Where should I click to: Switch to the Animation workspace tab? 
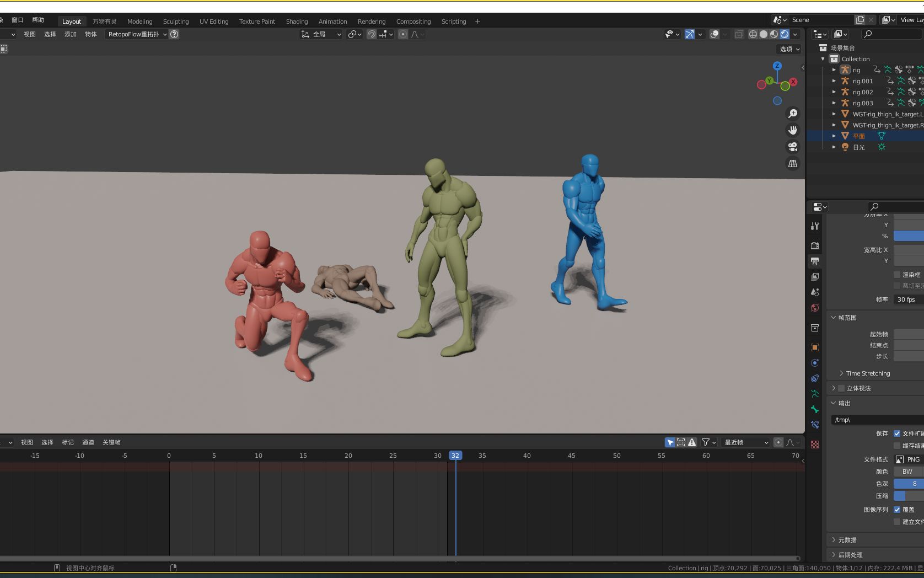[x=332, y=22]
